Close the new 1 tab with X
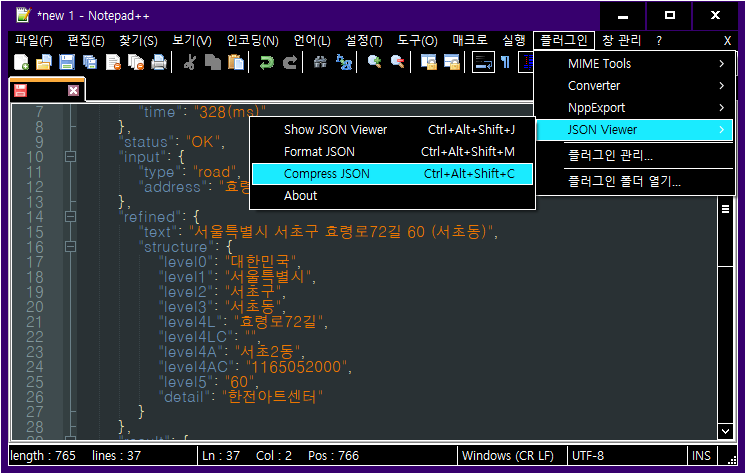Image resolution: width=746 pixels, height=474 pixels. [73, 90]
